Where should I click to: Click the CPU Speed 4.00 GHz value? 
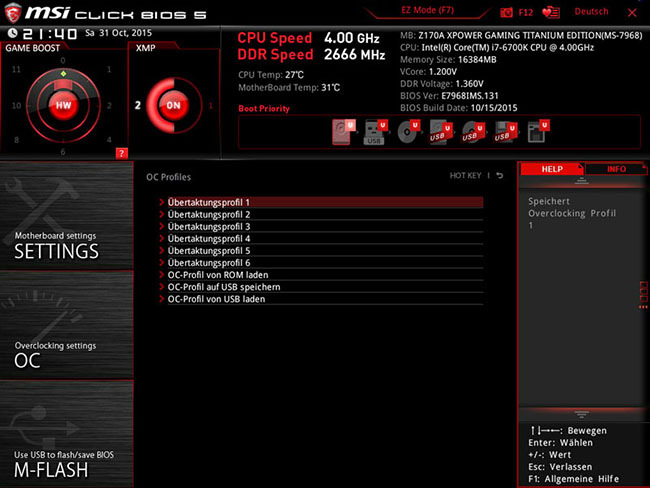click(352, 38)
